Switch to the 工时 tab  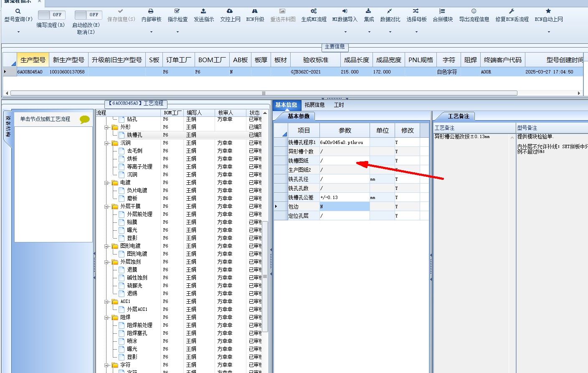click(x=339, y=105)
